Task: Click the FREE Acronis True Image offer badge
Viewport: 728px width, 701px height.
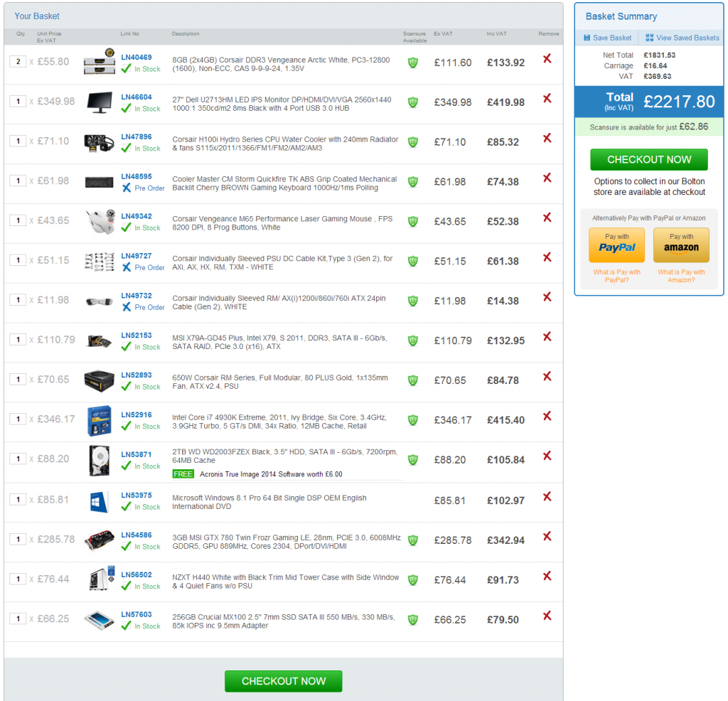Action: point(183,474)
